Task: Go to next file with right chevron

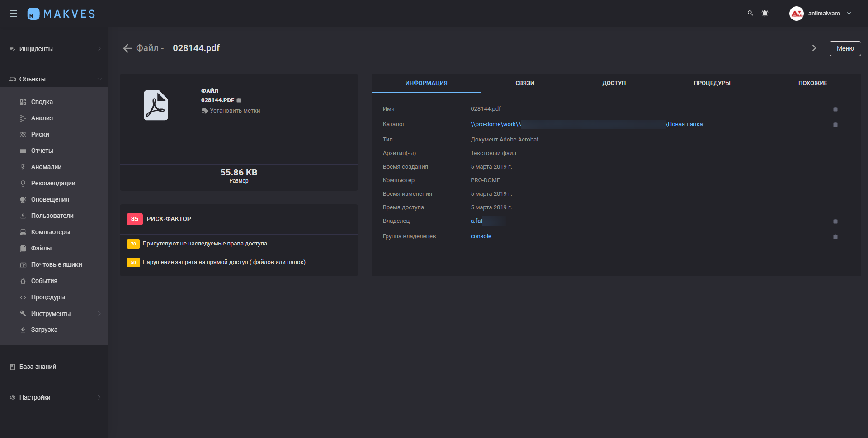Action: (x=814, y=48)
